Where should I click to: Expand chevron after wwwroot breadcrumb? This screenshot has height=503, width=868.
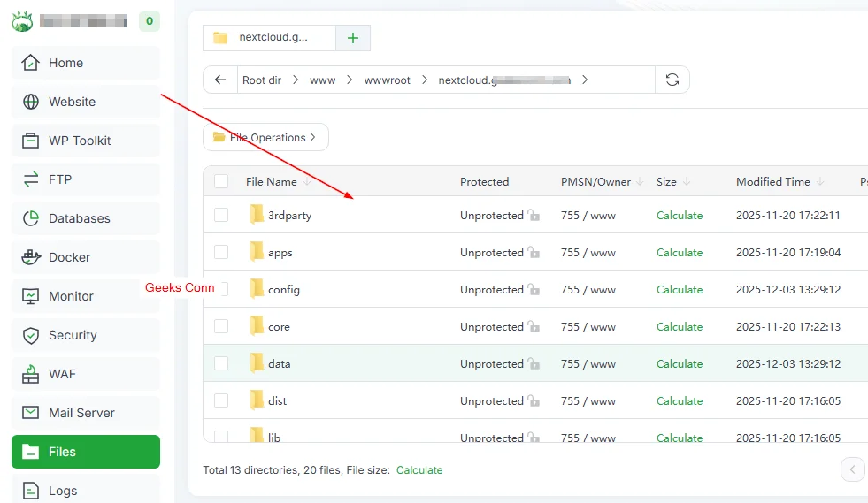425,80
